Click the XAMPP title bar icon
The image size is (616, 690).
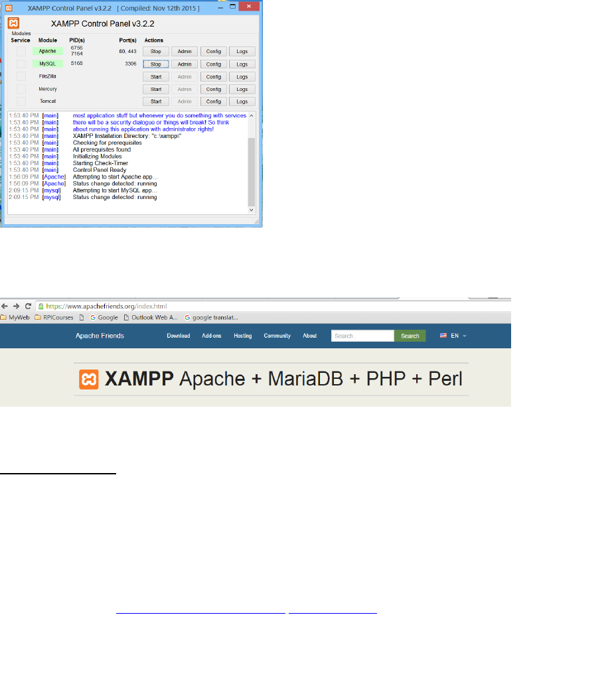point(9,8)
